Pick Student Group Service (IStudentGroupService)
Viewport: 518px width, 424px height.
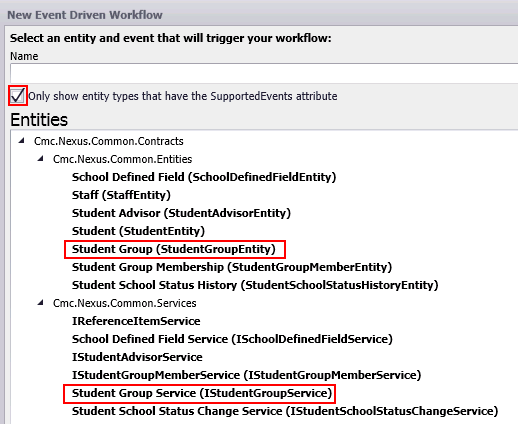[202, 393]
